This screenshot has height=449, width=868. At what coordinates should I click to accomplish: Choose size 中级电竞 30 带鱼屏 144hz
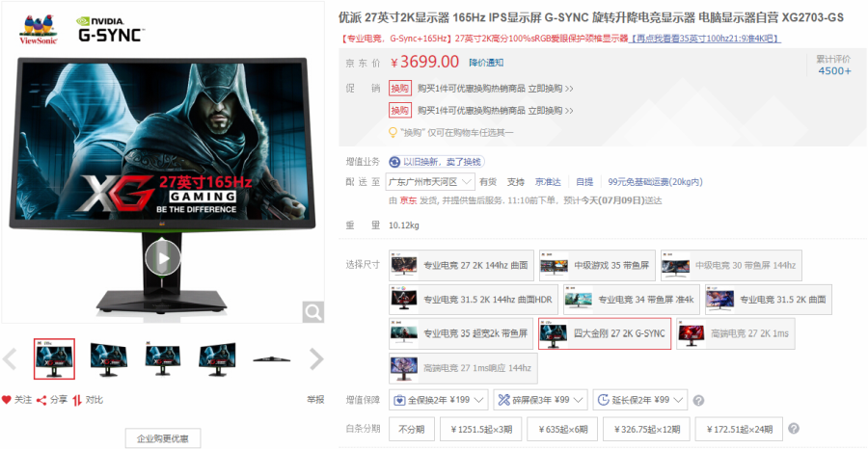click(731, 265)
